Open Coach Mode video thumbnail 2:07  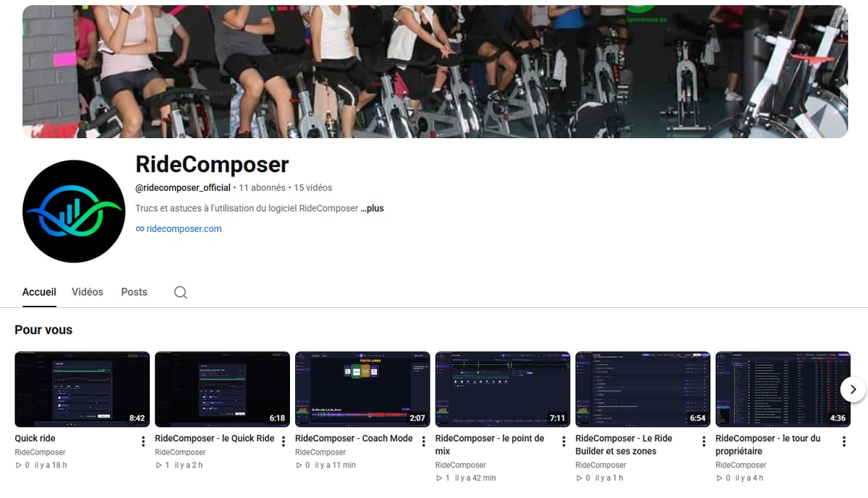pos(362,389)
